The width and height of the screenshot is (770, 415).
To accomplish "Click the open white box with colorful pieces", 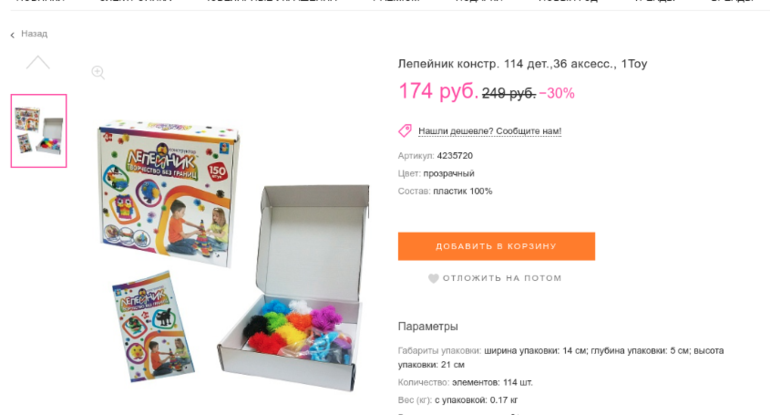I will (x=294, y=287).
